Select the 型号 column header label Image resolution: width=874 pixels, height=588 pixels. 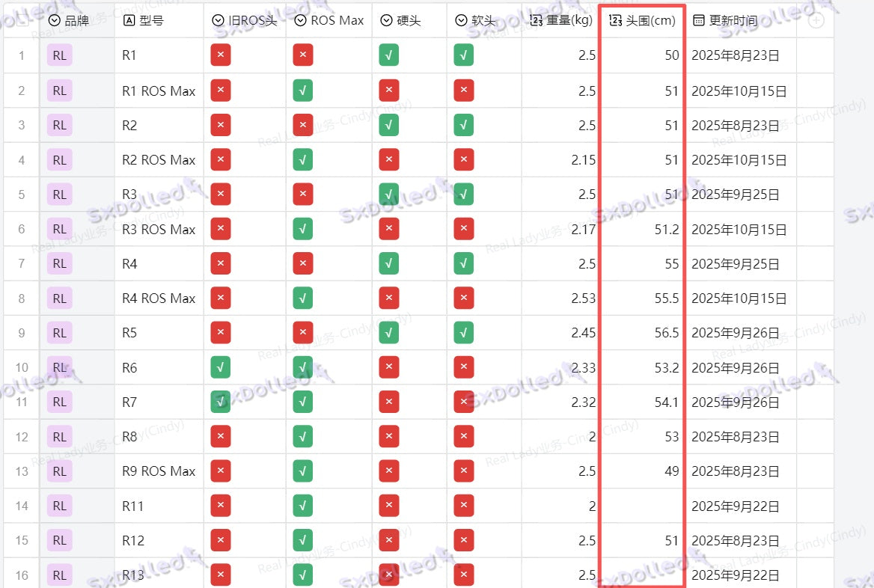[152, 21]
